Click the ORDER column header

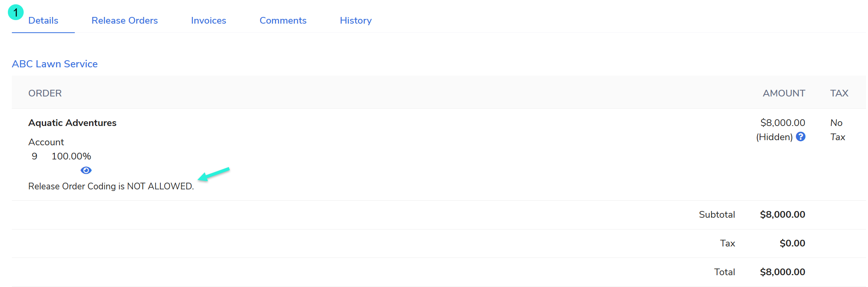coord(45,93)
